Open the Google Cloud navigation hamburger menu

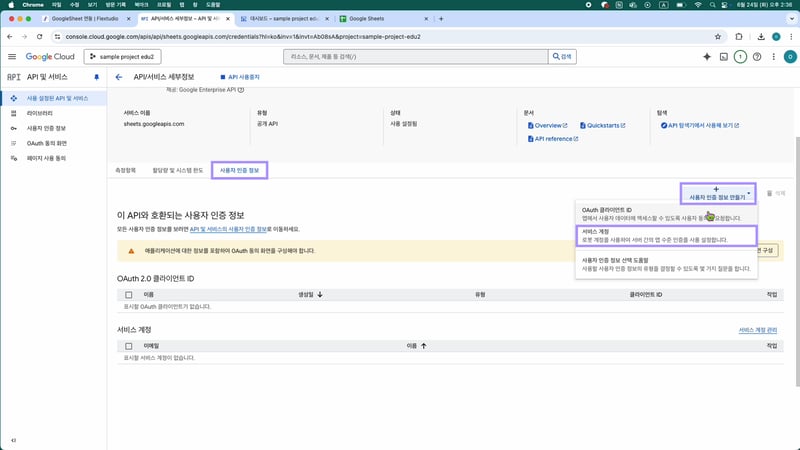[x=12, y=57]
